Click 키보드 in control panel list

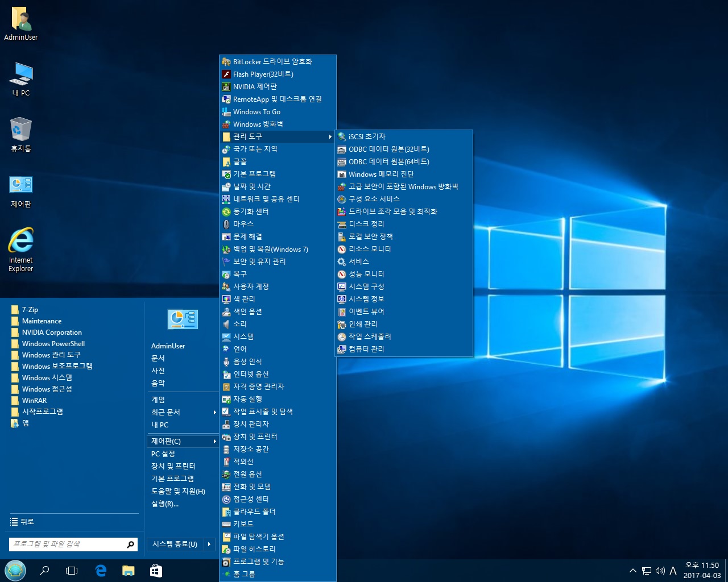coord(278,524)
